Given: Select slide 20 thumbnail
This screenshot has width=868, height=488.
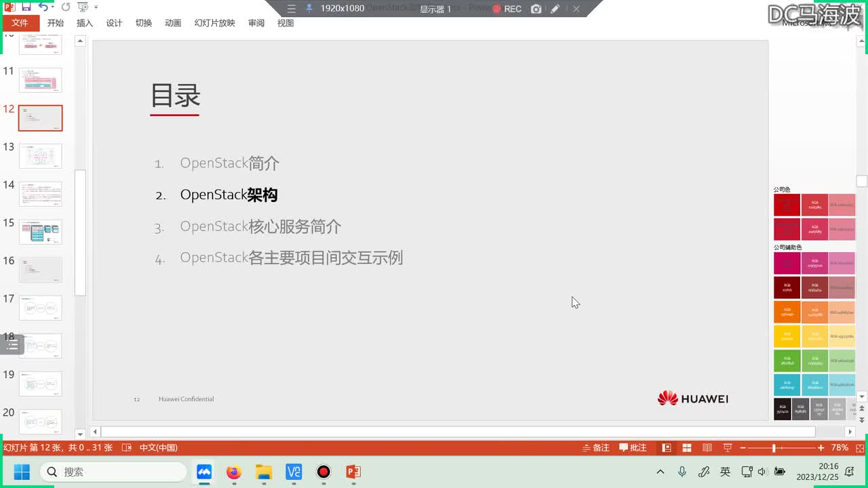Looking at the screenshot, I should pyautogui.click(x=40, y=422).
